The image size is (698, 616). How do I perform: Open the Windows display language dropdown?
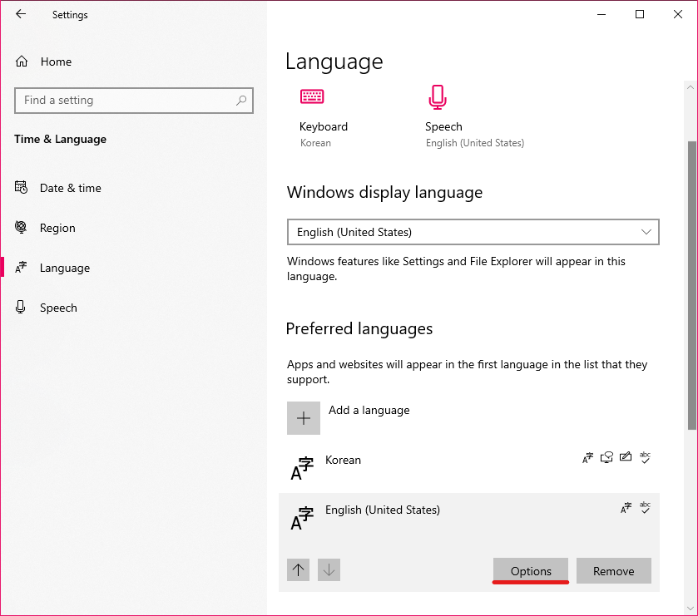473,232
